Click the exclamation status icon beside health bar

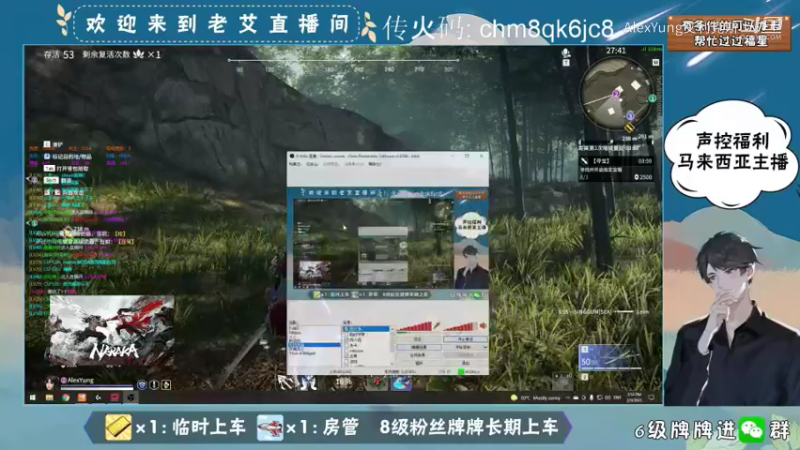click(x=154, y=385)
